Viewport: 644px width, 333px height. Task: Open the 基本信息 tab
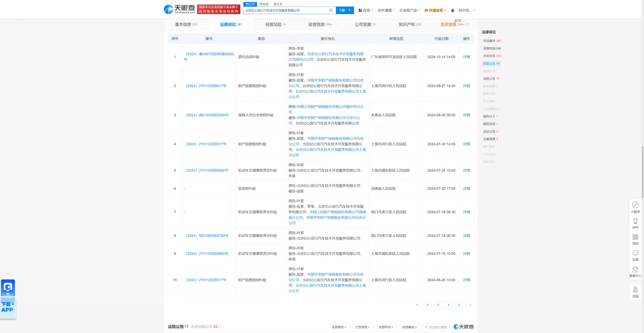[x=186, y=24]
